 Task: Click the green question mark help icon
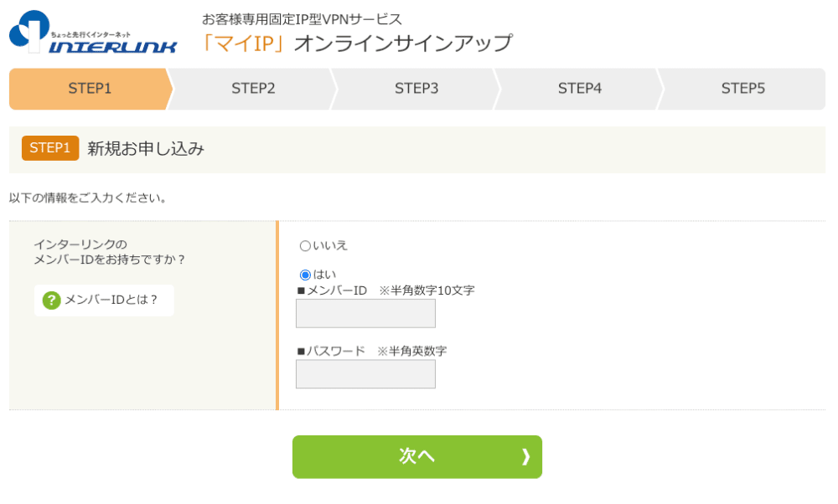tap(51, 300)
